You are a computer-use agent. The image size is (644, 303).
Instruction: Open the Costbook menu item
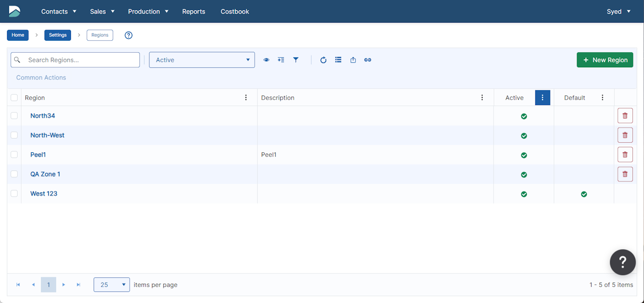tap(234, 12)
